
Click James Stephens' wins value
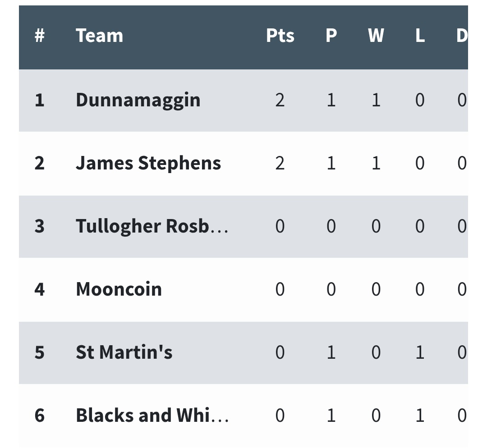point(376,163)
